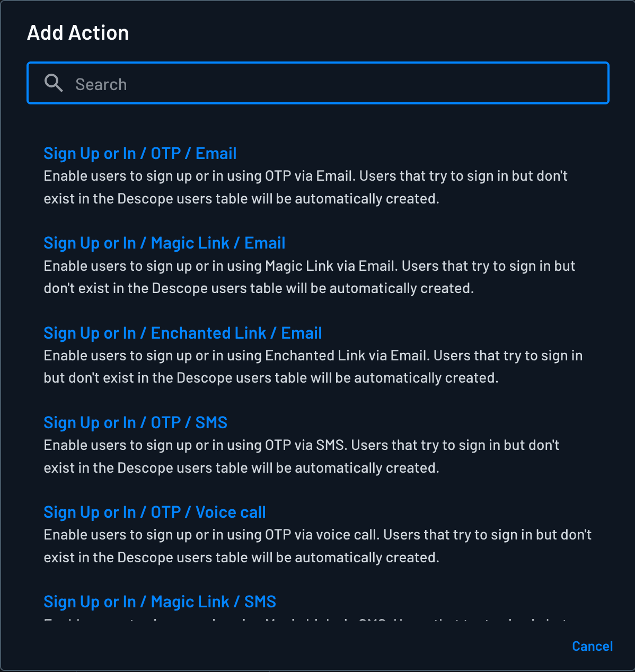Viewport: 635px width, 672px height.
Task: Dismiss the dialog using the Cancel link
Action: [x=592, y=646]
